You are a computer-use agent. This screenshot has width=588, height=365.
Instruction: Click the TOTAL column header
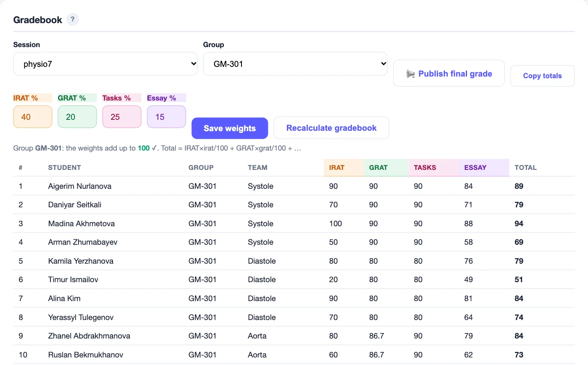[x=526, y=167]
